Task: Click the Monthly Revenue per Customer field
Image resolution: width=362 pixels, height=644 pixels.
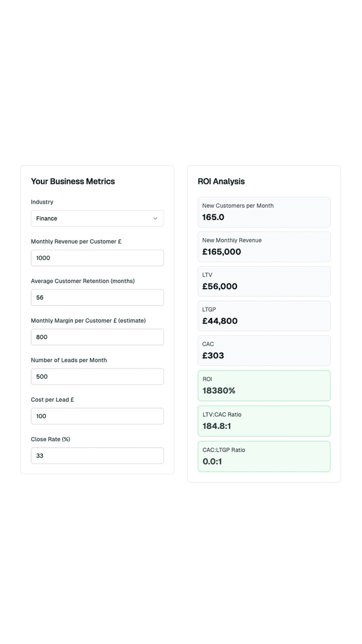Action: (x=97, y=257)
